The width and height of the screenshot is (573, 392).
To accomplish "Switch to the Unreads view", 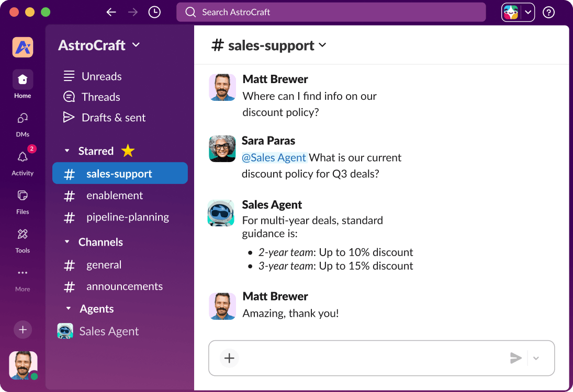I will tap(101, 76).
